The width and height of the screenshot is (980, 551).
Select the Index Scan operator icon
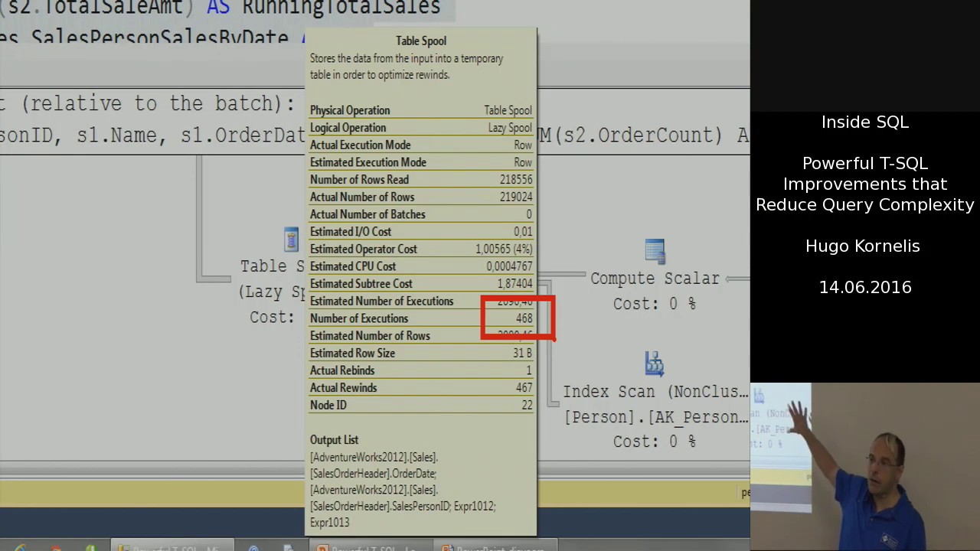pyautogui.click(x=654, y=364)
